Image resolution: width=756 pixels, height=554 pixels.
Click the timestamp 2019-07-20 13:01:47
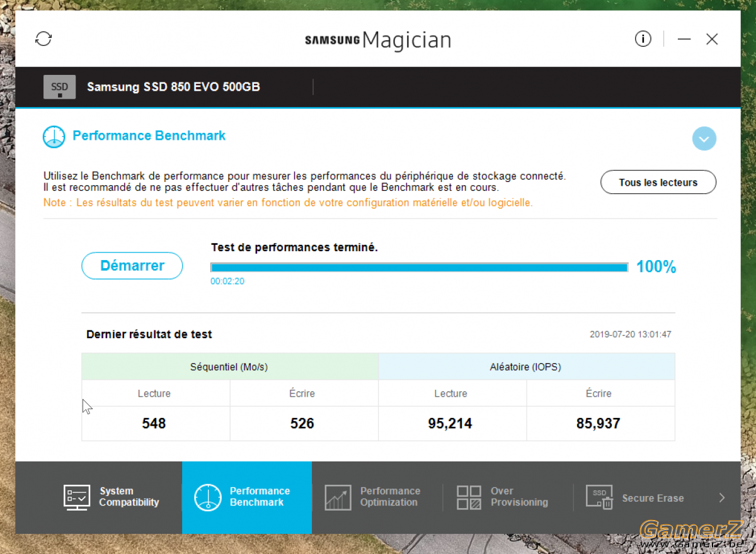pyautogui.click(x=631, y=334)
